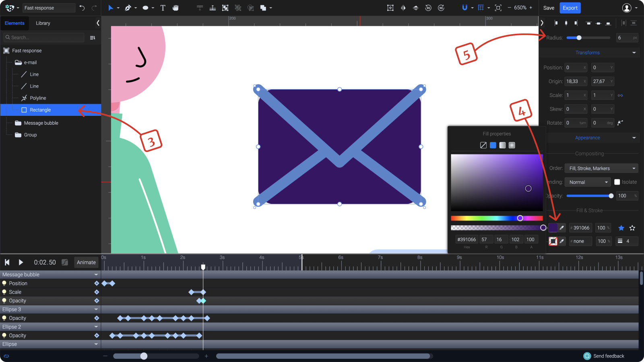Enable the Isolate blending checkbox
The width and height of the screenshot is (644, 362).
617,182
